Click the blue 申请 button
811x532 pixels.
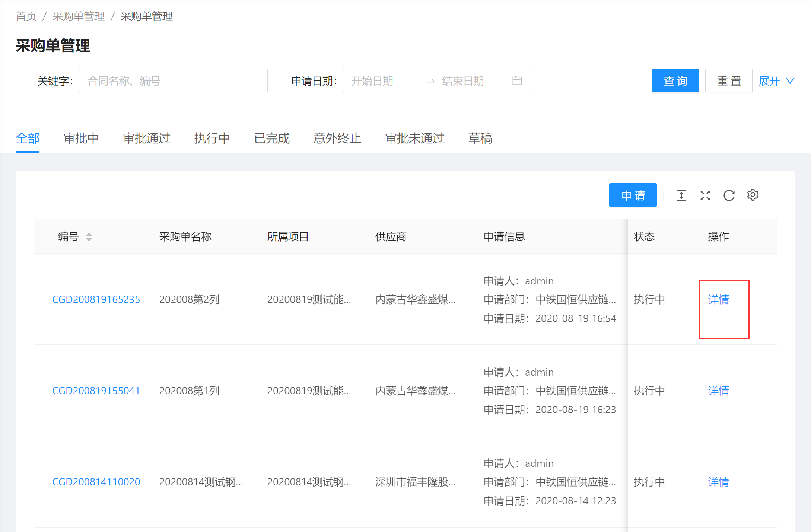point(633,195)
